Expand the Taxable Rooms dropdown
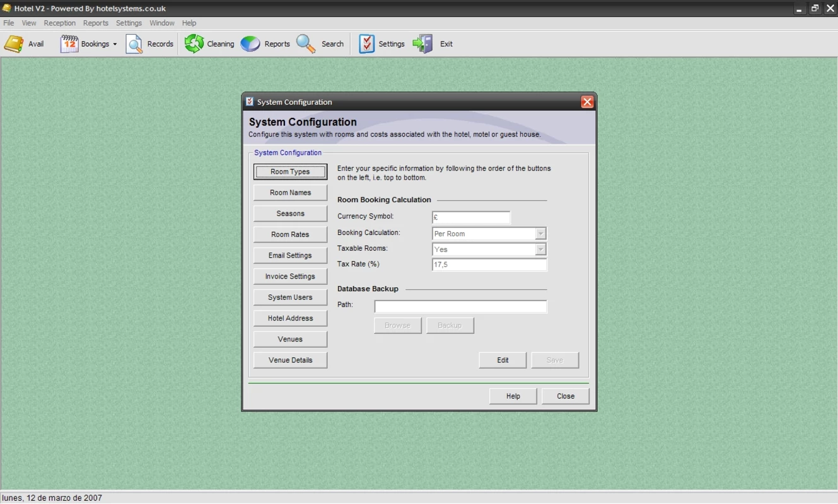838x504 pixels. (x=540, y=249)
